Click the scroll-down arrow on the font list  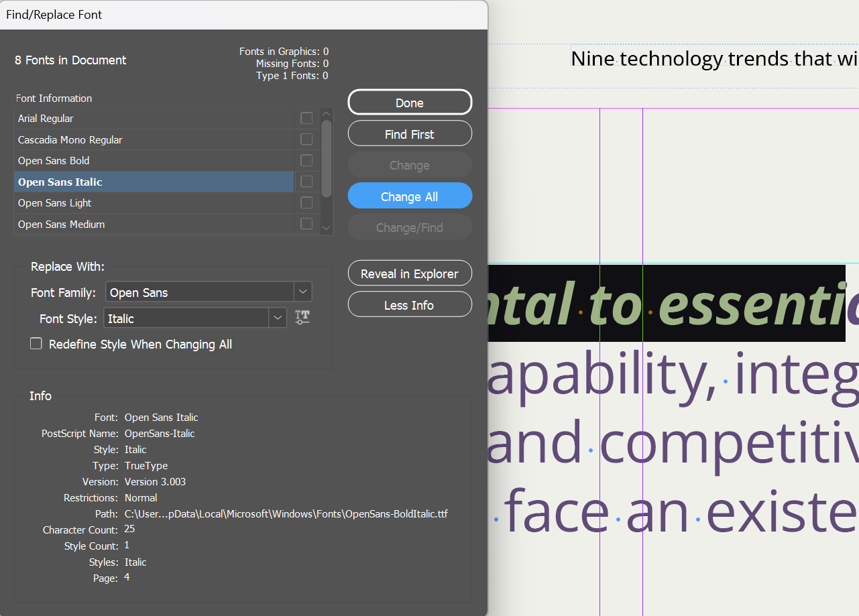point(326,228)
